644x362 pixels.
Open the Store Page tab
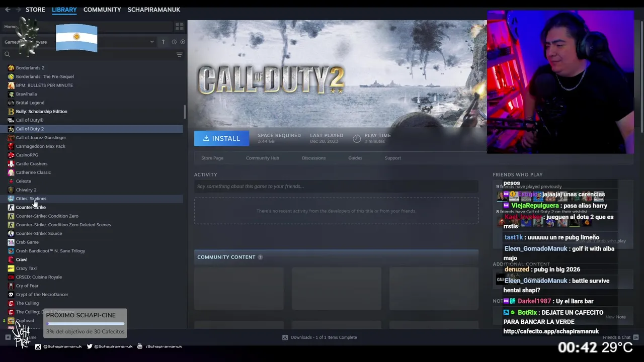(x=212, y=158)
